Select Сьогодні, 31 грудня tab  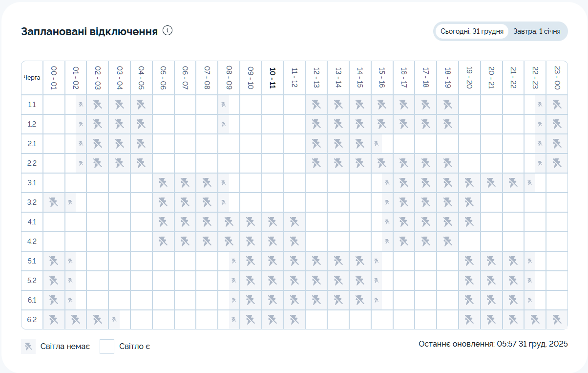(472, 31)
